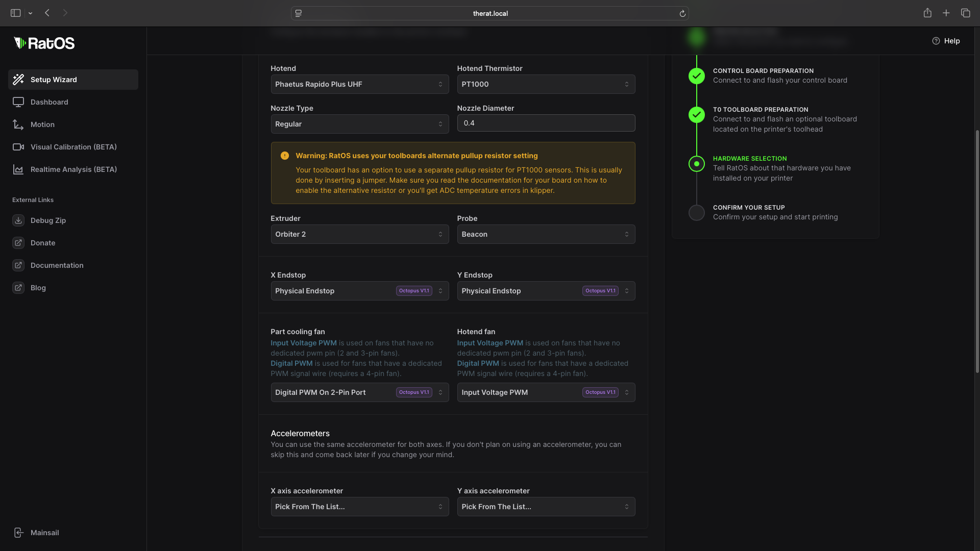Click the Motion axes icon
980x551 pixels.
pos(18,124)
